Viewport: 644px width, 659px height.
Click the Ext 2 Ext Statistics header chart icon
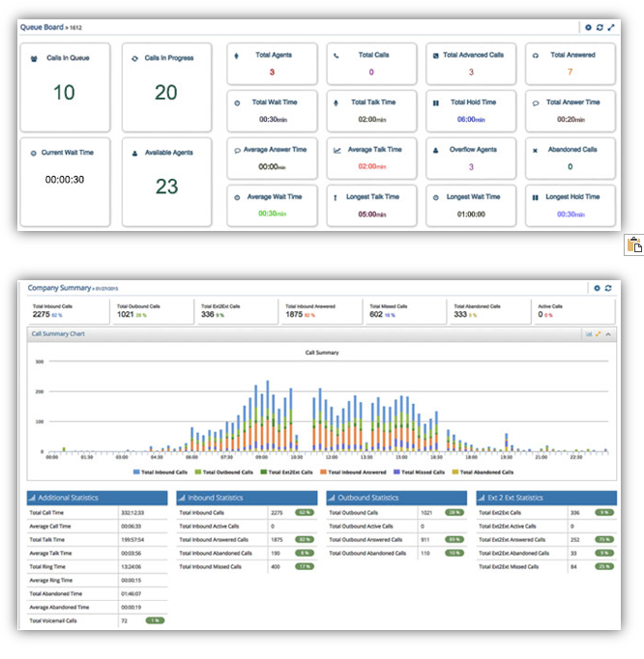[482, 498]
